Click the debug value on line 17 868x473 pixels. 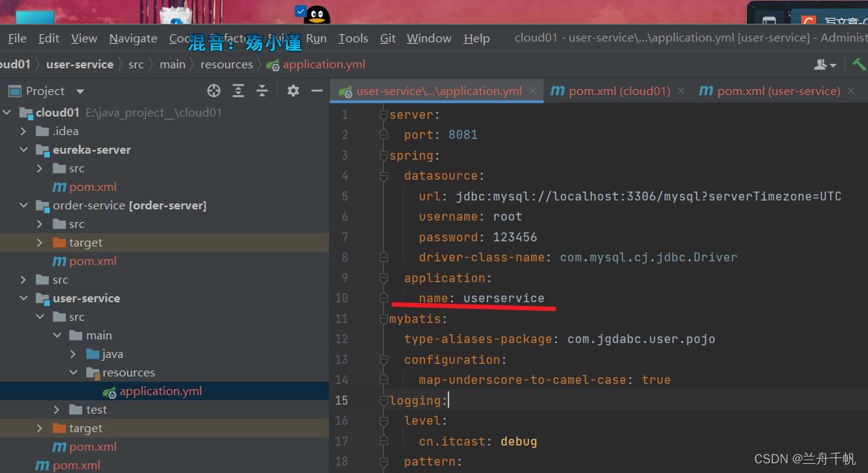point(519,441)
